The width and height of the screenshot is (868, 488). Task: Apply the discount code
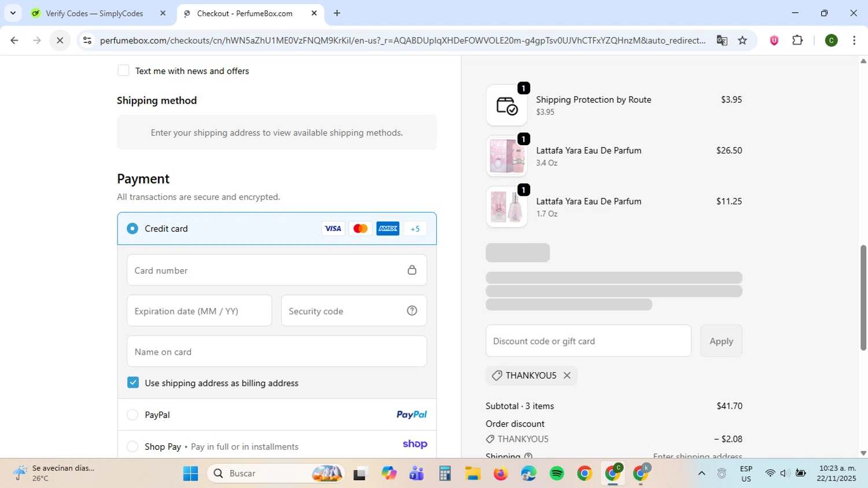(x=721, y=341)
